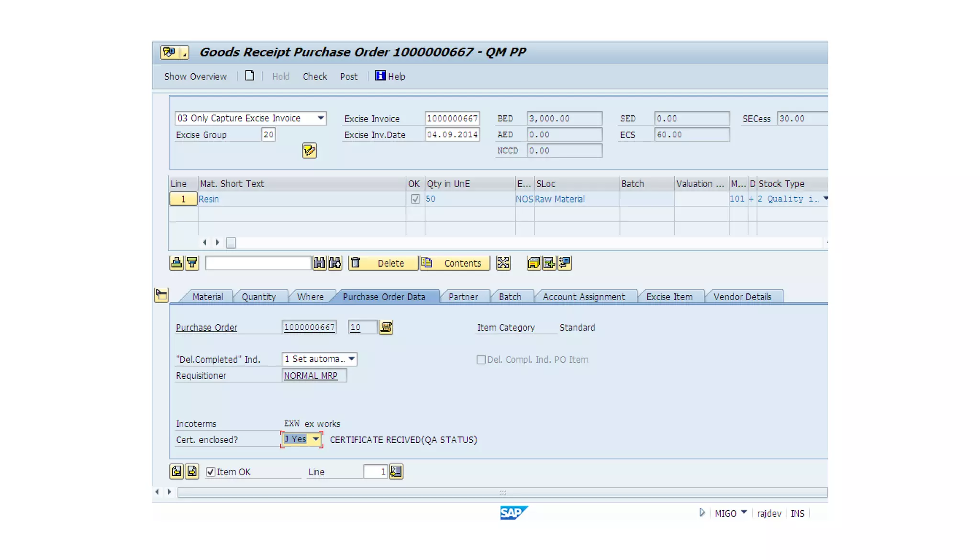Open the Only Capture Excise Invoice dropdown
The height and width of the screenshot is (560, 980).
click(x=321, y=118)
